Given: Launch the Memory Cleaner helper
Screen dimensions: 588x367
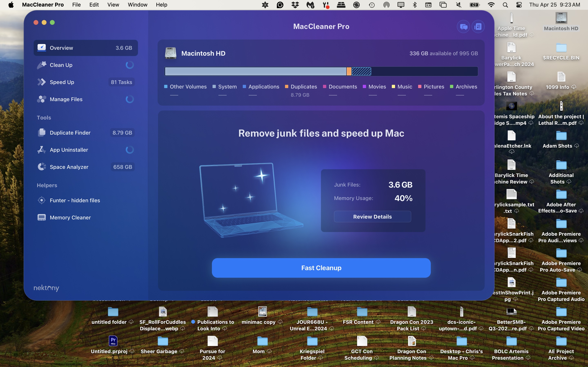Looking at the screenshot, I should (70, 217).
